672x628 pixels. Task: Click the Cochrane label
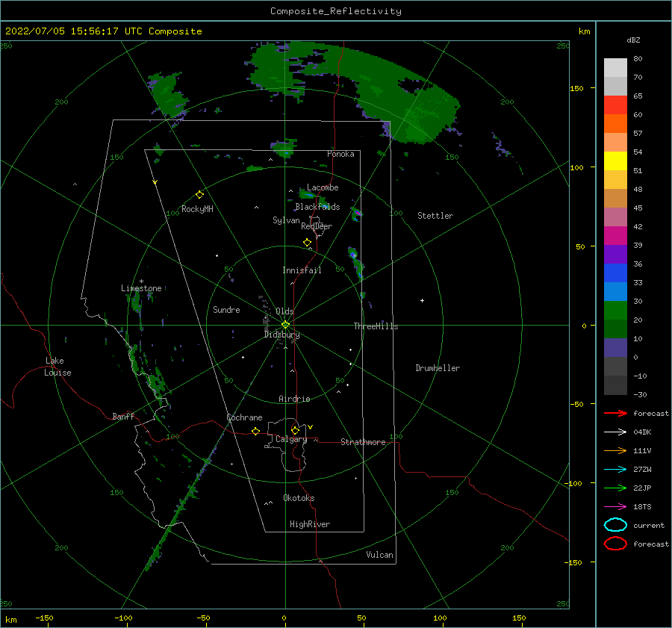(244, 417)
